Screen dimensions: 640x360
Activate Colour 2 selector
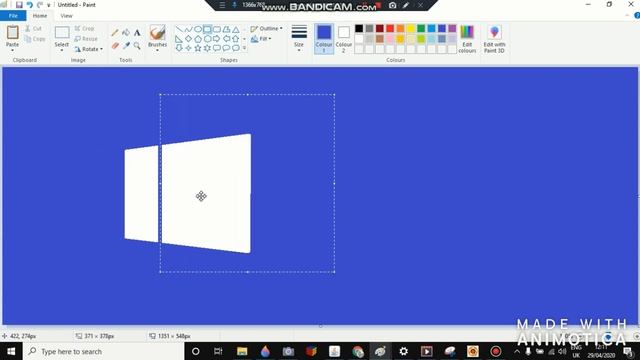coord(344,39)
